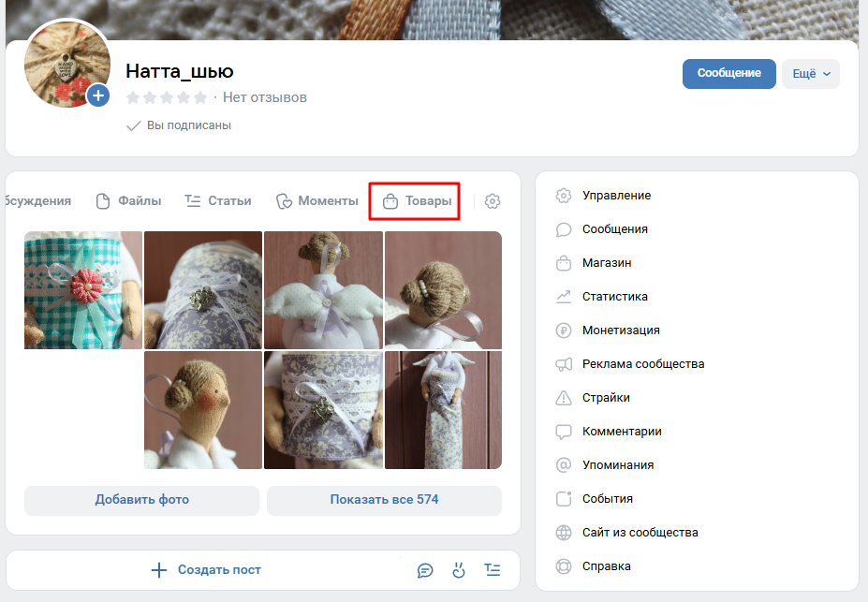Open photo thumbnail with red crocheted flower
This screenshot has width=868, height=602.
click(x=83, y=289)
